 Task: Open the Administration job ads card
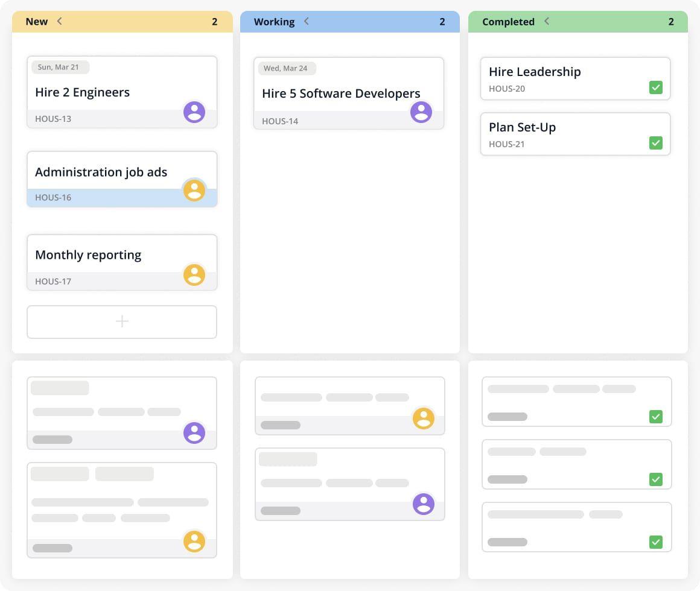[x=122, y=179]
